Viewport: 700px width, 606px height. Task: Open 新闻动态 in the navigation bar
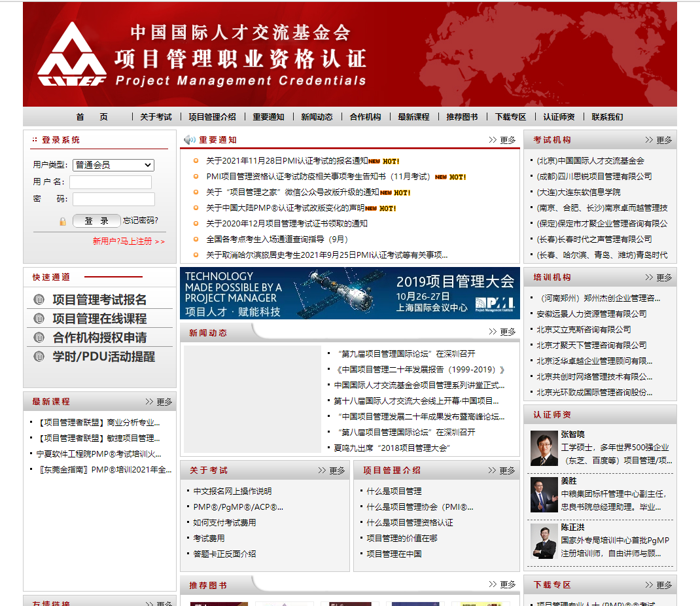point(317,117)
